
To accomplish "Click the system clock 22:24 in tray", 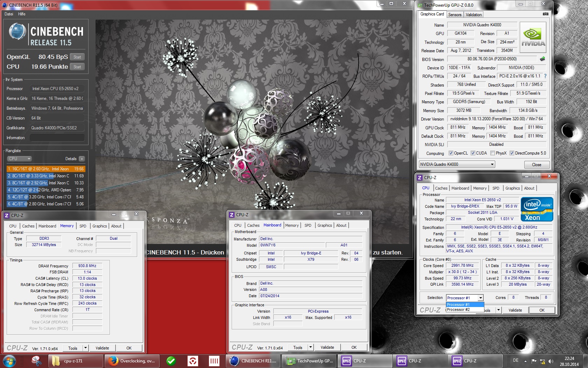I will (569, 359).
